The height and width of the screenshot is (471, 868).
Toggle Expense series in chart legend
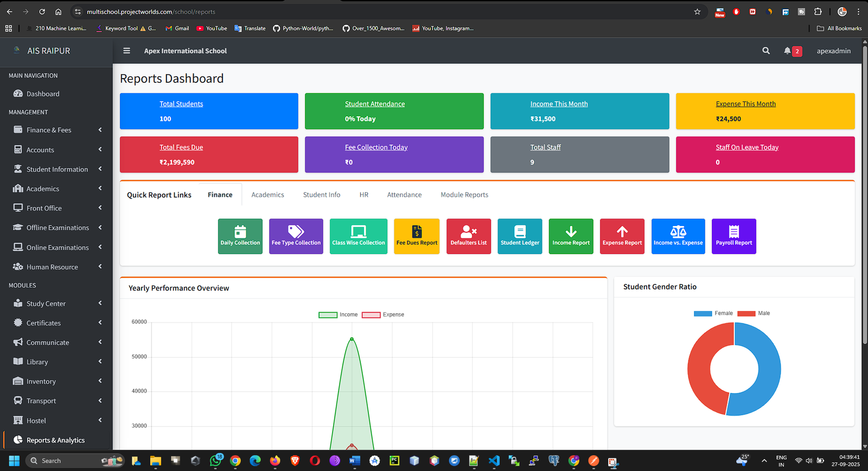[383, 315]
